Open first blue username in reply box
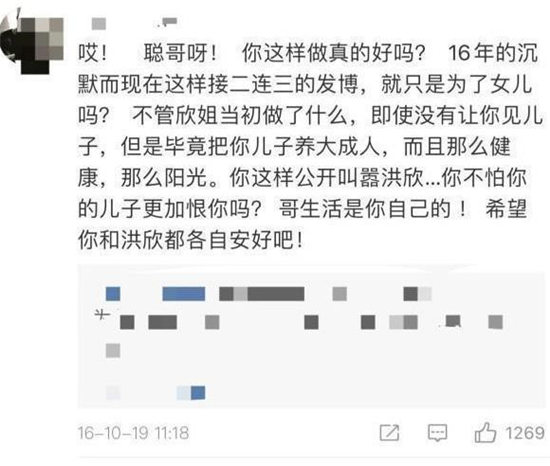 [113, 294]
